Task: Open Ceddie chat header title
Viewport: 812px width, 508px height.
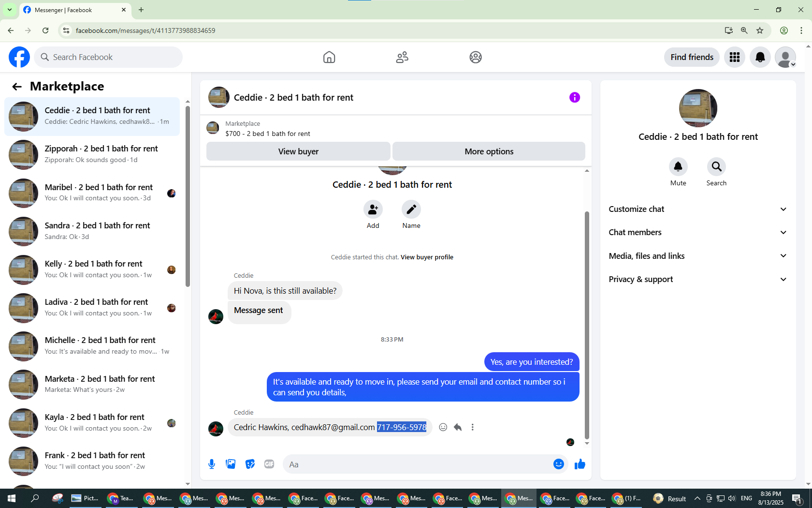Action: [x=293, y=98]
